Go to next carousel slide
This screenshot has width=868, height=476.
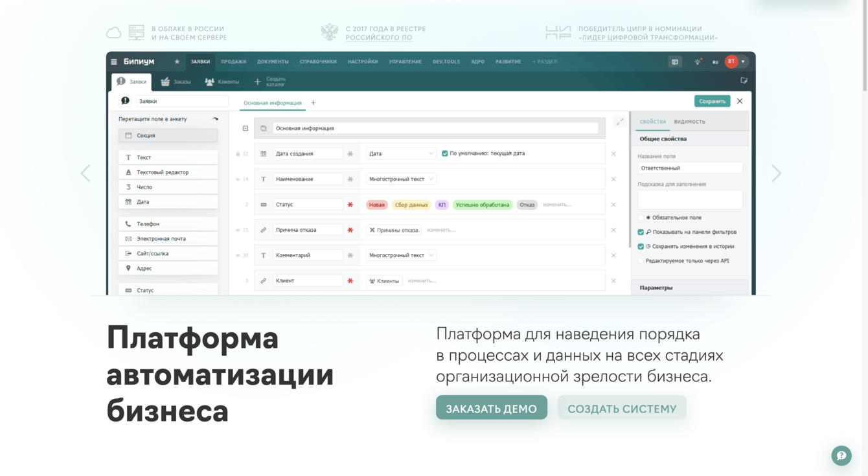(x=777, y=173)
